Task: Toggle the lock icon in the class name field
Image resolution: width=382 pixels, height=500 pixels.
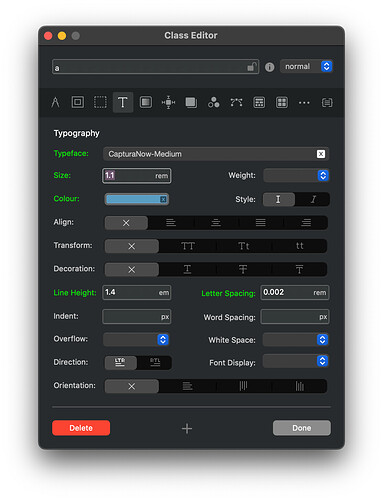Action: 252,67
